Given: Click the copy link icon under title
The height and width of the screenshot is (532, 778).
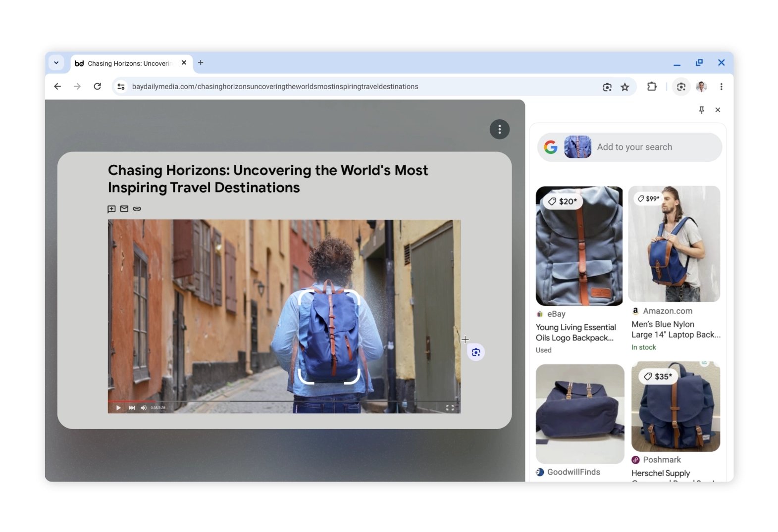Looking at the screenshot, I should tap(137, 209).
